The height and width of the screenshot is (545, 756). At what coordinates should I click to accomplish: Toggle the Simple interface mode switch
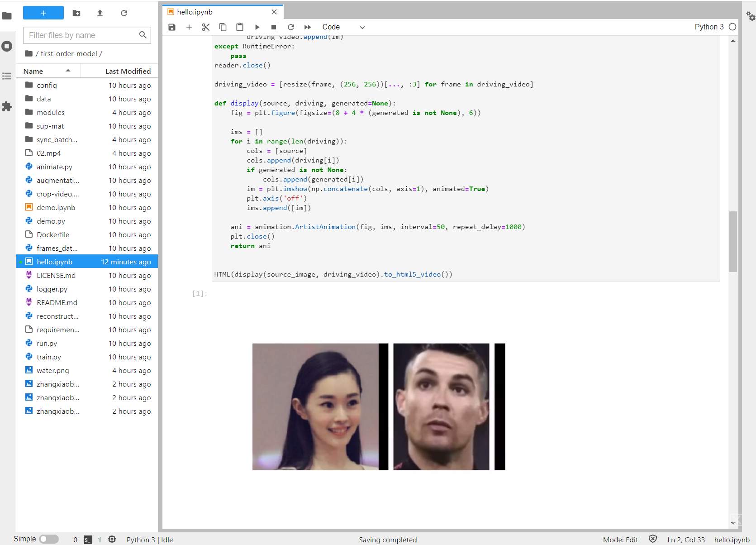coord(48,539)
